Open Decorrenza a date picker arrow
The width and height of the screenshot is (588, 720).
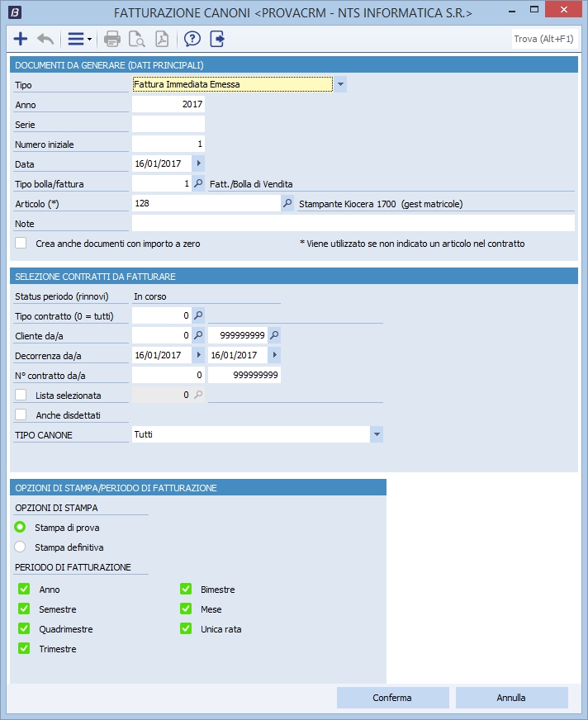(x=275, y=355)
